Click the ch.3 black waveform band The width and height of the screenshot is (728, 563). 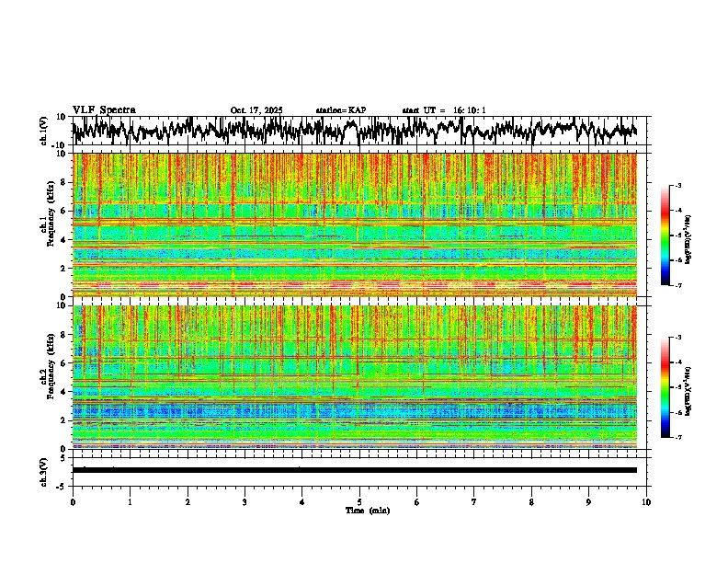coord(354,470)
